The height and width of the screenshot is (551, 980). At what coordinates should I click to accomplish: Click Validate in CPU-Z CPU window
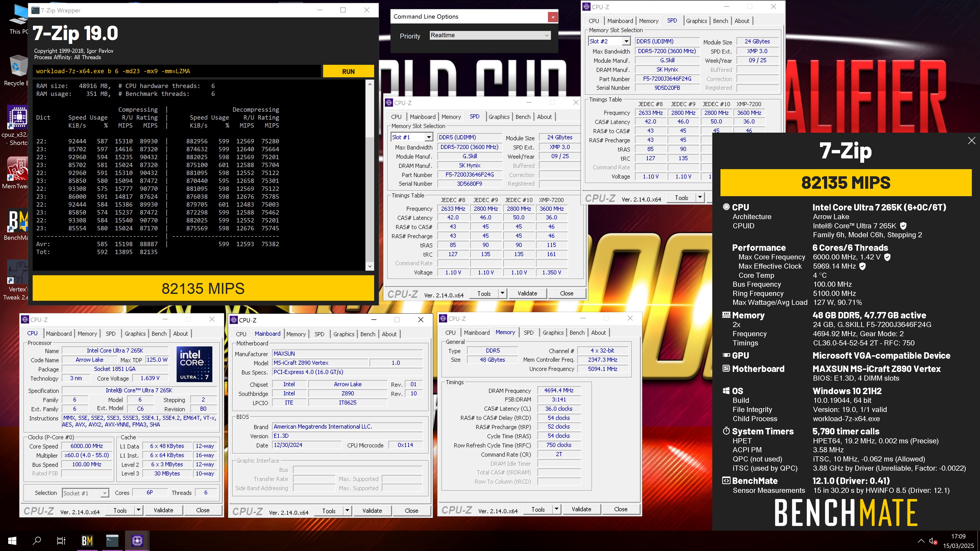pos(163,510)
